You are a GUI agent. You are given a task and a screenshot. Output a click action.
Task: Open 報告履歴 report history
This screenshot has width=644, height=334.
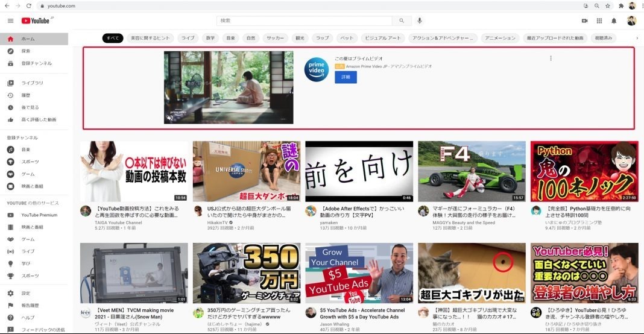tap(34, 306)
